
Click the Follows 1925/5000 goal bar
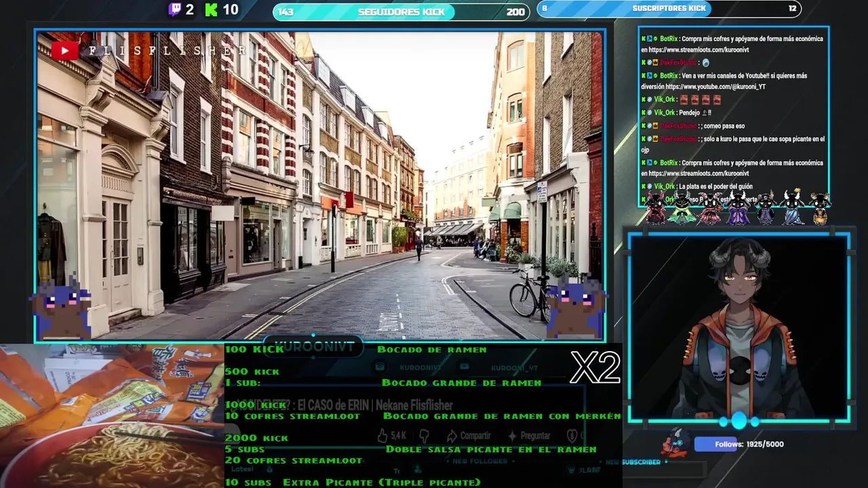click(x=741, y=445)
